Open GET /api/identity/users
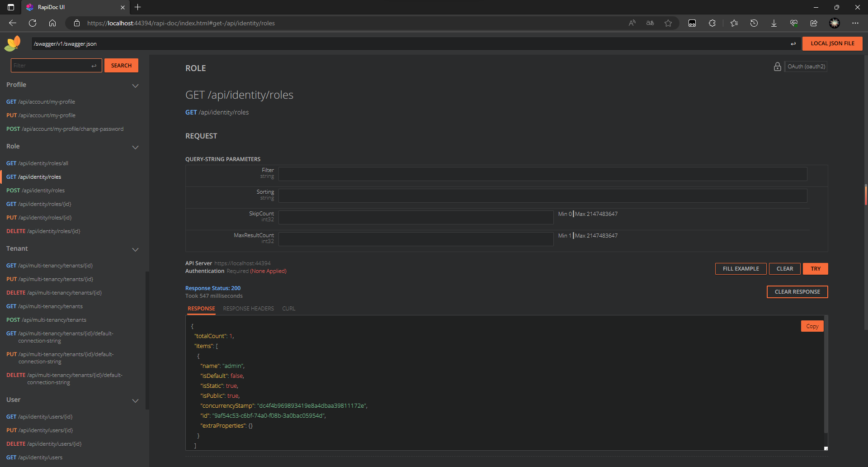868x467 pixels. [x=34, y=457]
